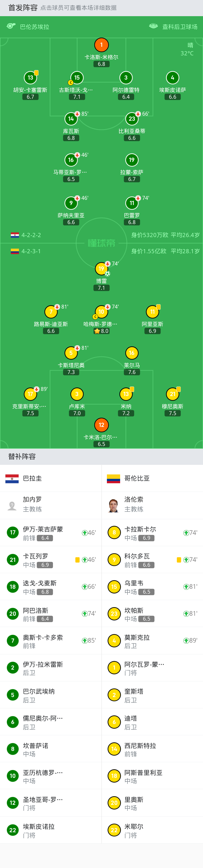Click 库瓦斯 number 14 player badge
203x868 pixels.
click(71, 119)
